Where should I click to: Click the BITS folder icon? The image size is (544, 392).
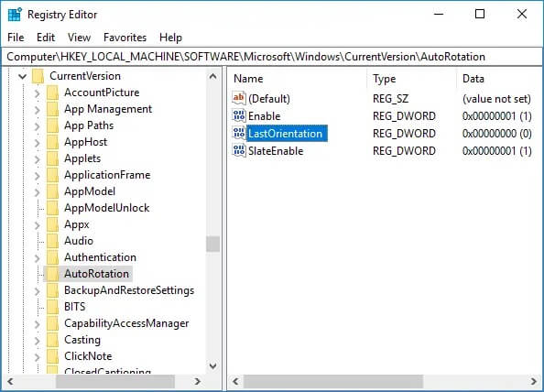[52, 307]
